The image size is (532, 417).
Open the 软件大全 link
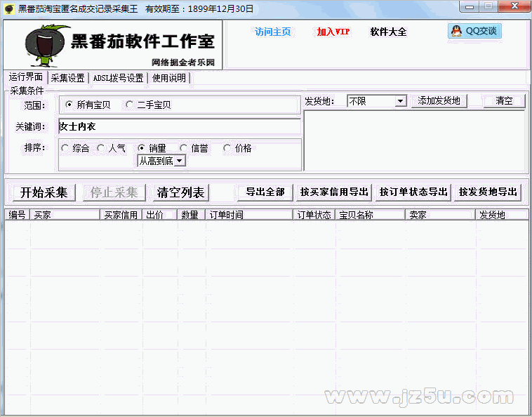pyautogui.click(x=389, y=32)
